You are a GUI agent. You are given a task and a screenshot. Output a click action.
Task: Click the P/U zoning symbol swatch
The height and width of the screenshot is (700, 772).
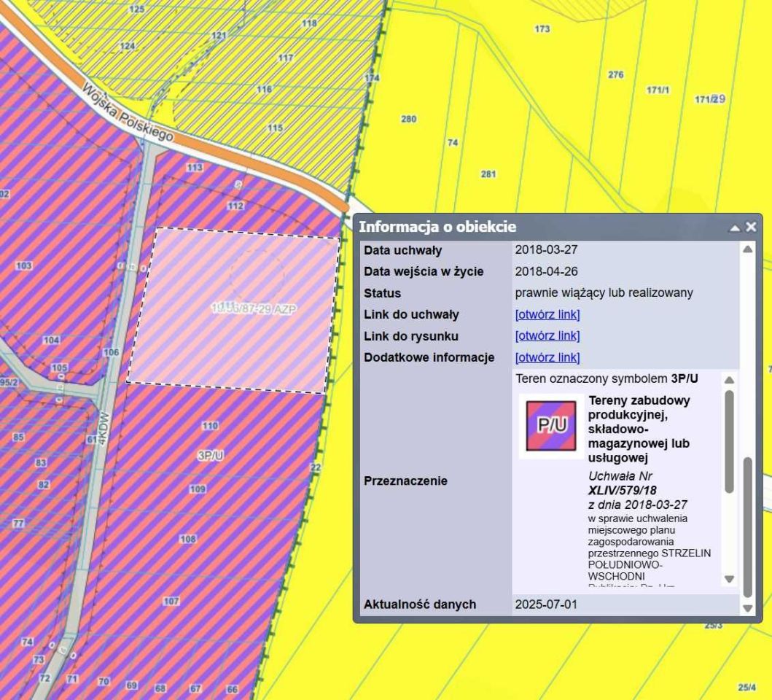551,425
